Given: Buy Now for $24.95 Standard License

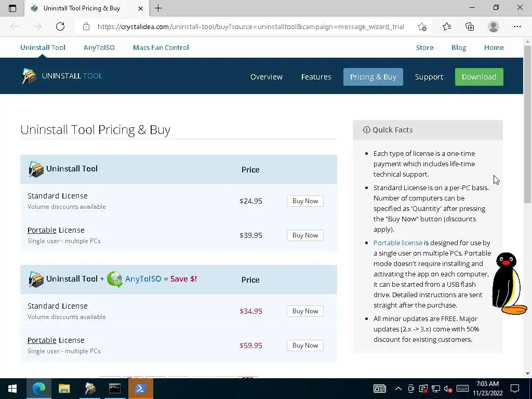Looking at the screenshot, I should point(305,201).
